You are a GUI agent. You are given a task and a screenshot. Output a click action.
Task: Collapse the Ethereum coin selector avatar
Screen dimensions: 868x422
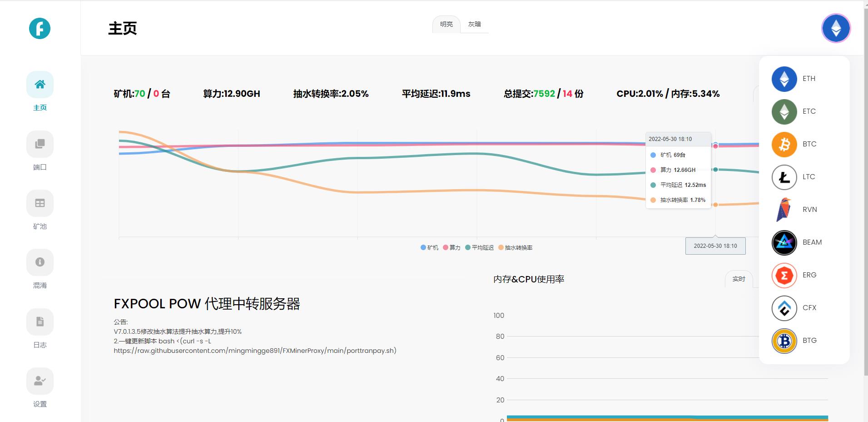836,28
